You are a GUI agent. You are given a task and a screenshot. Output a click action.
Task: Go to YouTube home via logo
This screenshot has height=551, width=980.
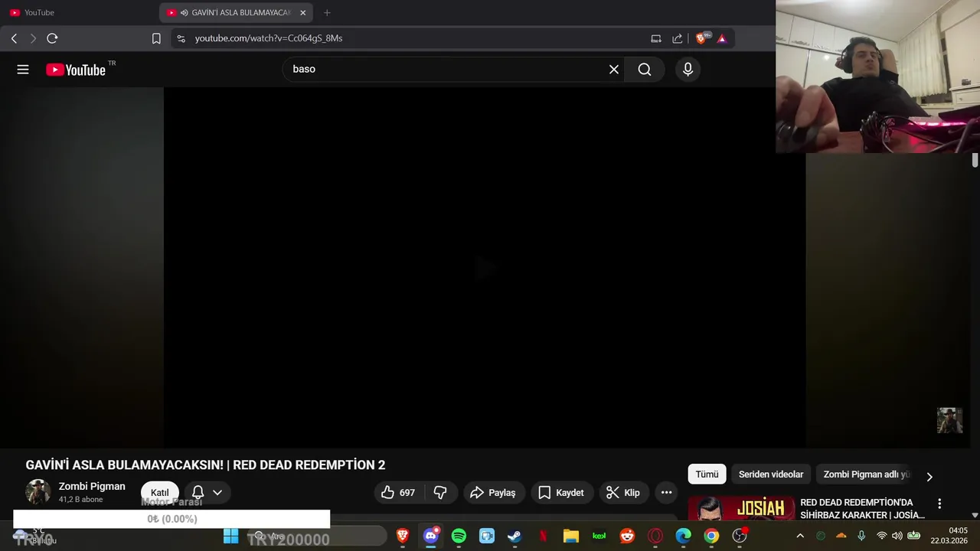pos(76,70)
